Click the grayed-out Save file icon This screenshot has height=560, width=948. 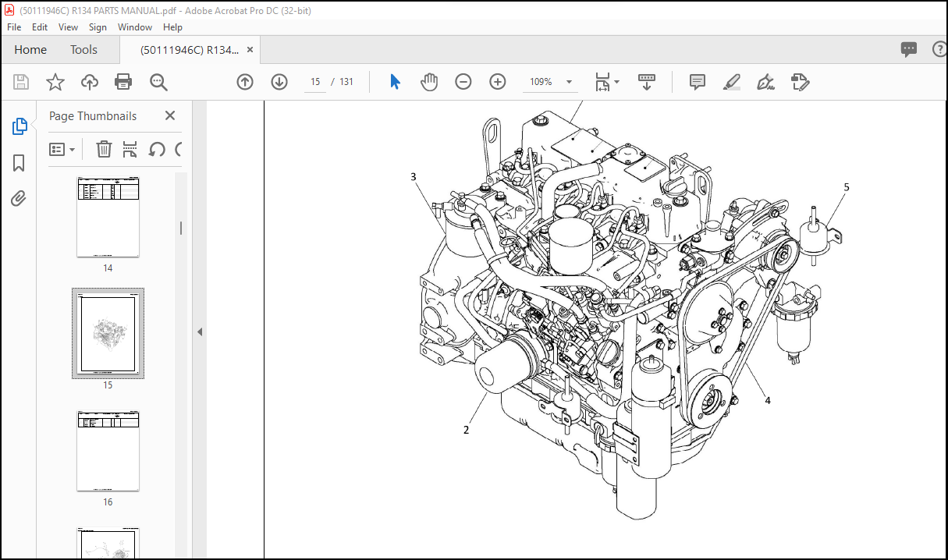pos(21,82)
